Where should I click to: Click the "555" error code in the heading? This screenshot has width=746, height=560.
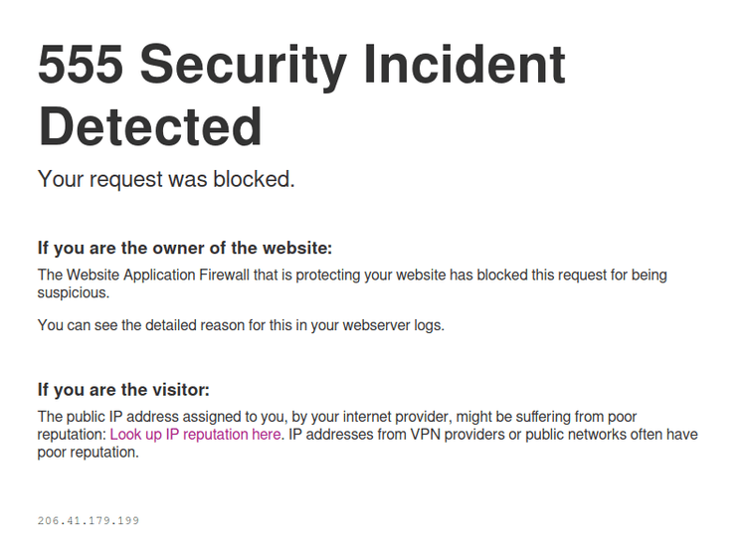[81, 66]
